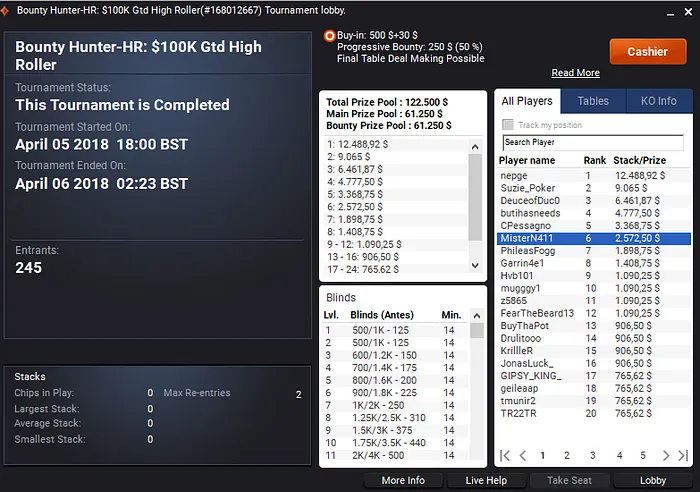700x492 pixels.
Task: Click the orange buy-in chip icon
Action: (x=329, y=36)
